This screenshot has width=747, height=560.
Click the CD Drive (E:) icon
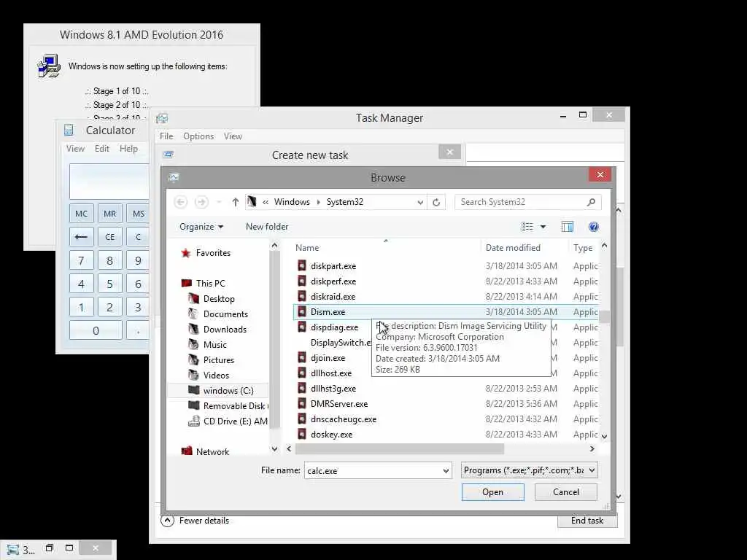click(x=194, y=421)
